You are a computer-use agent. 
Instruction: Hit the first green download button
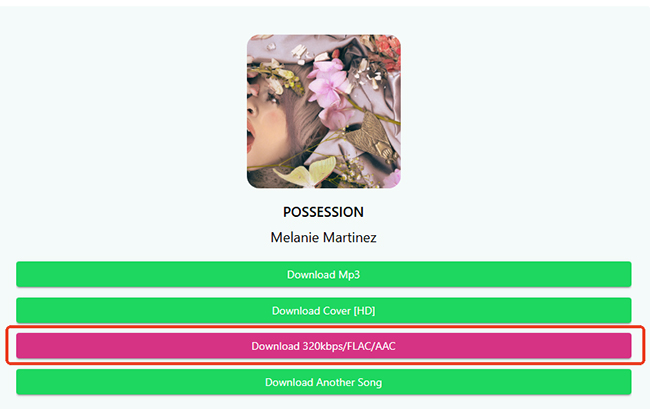[323, 274]
